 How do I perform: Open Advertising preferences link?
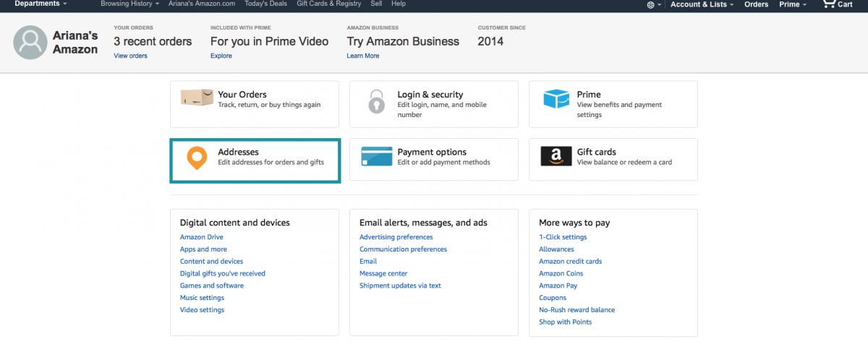point(396,237)
